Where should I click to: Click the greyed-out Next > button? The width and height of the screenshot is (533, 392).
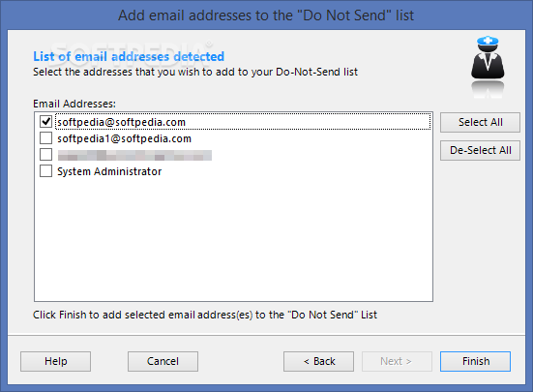(397, 361)
